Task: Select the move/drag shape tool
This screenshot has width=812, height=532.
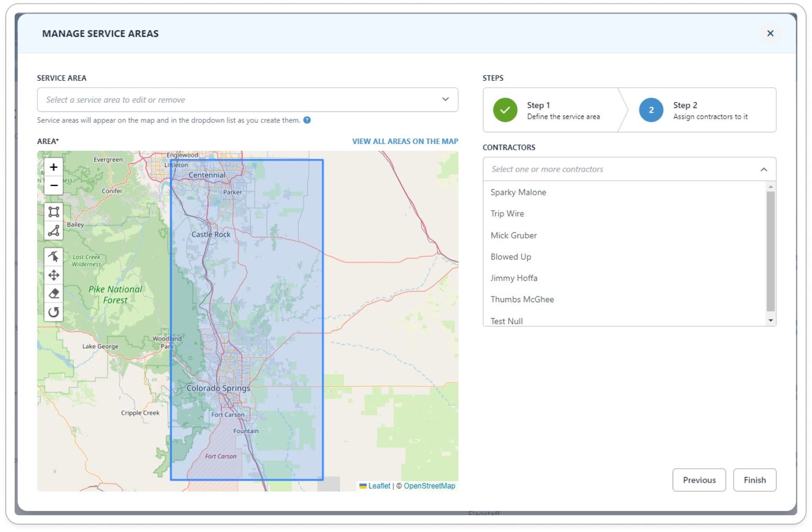Action: pos(53,275)
